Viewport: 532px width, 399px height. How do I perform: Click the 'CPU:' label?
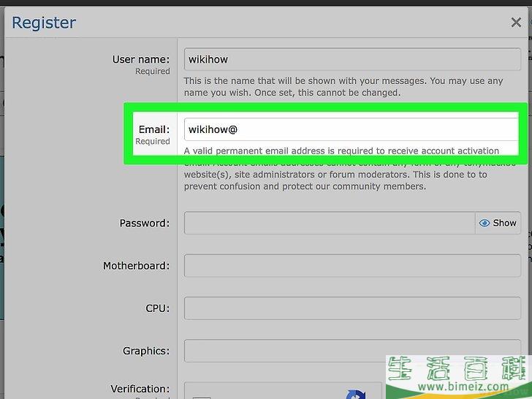point(157,308)
